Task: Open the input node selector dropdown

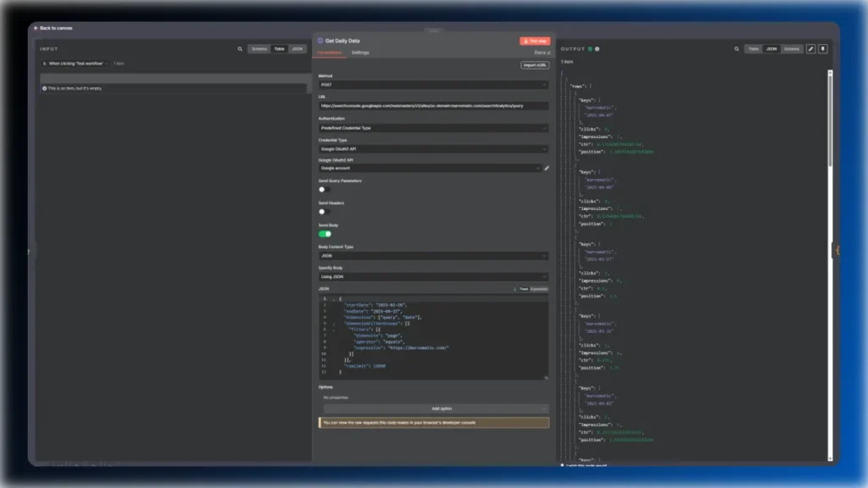Action: coord(75,64)
